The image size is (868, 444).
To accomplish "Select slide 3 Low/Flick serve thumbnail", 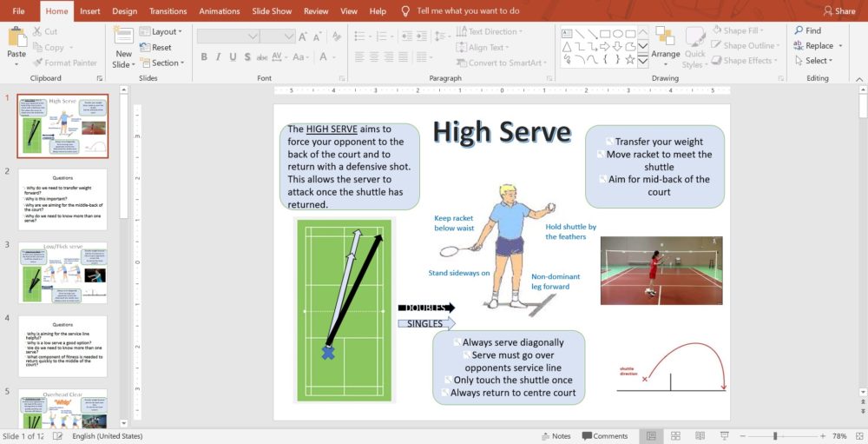I will coord(63,272).
